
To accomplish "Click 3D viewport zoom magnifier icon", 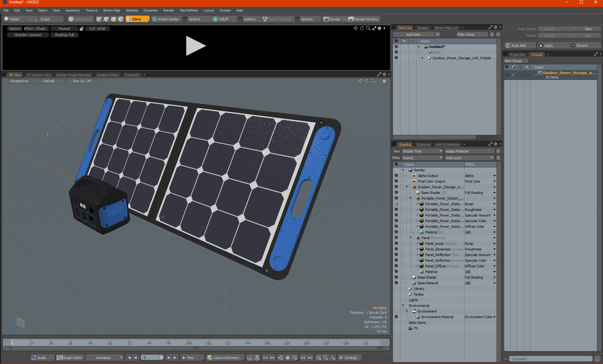I will point(373,81).
